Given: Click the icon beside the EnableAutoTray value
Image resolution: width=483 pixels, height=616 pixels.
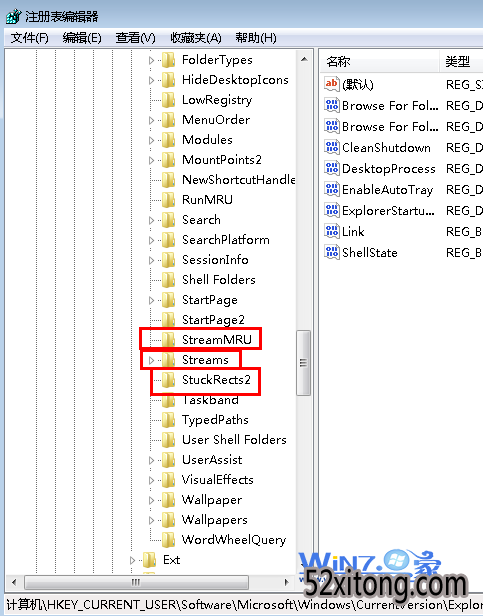Looking at the screenshot, I should (332, 189).
